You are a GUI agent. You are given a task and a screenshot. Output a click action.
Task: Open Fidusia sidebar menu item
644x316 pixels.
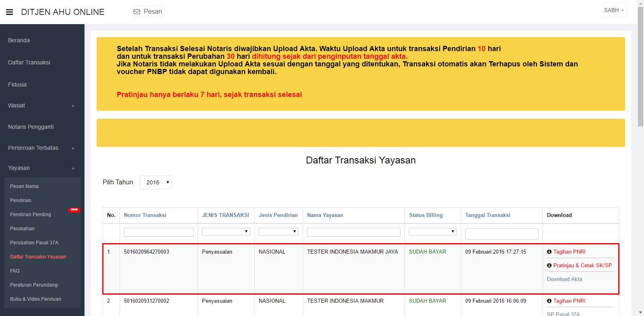[x=17, y=85]
